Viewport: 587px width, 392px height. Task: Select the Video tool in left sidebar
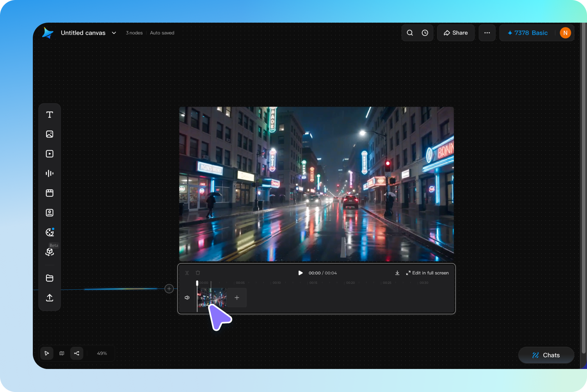[x=50, y=154]
